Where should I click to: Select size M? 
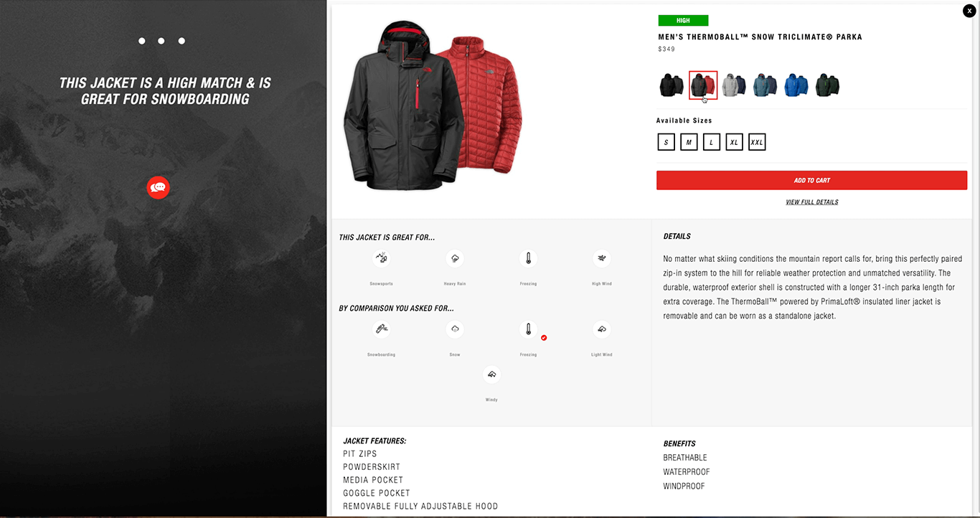point(689,142)
